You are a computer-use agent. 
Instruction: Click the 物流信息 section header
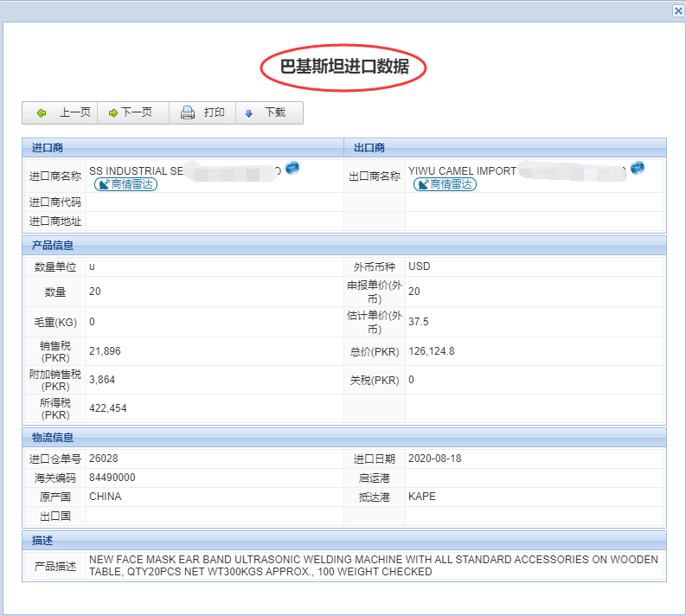tap(53, 438)
